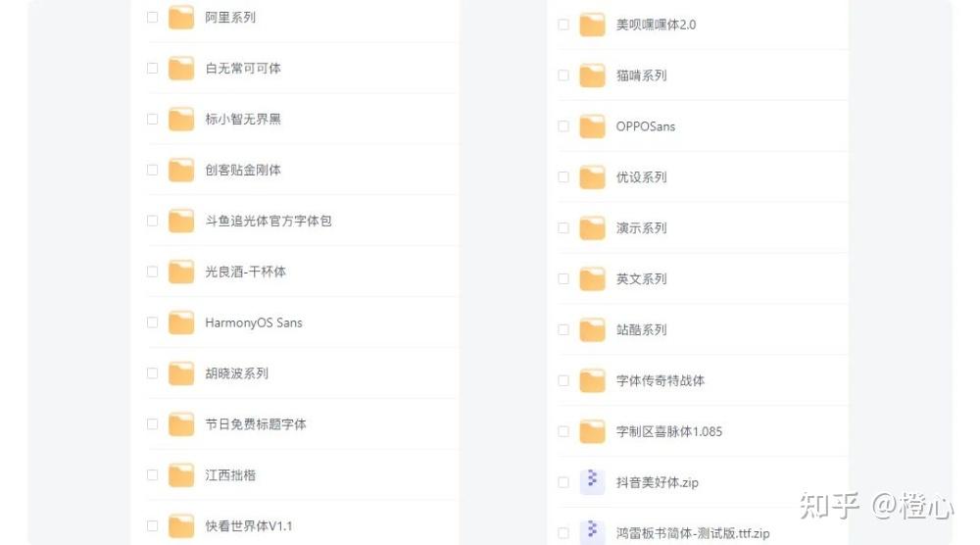Tick the checkbox beside 白无常可可体
The height and width of the screenshot is (545, 980).
coord(152,69)
